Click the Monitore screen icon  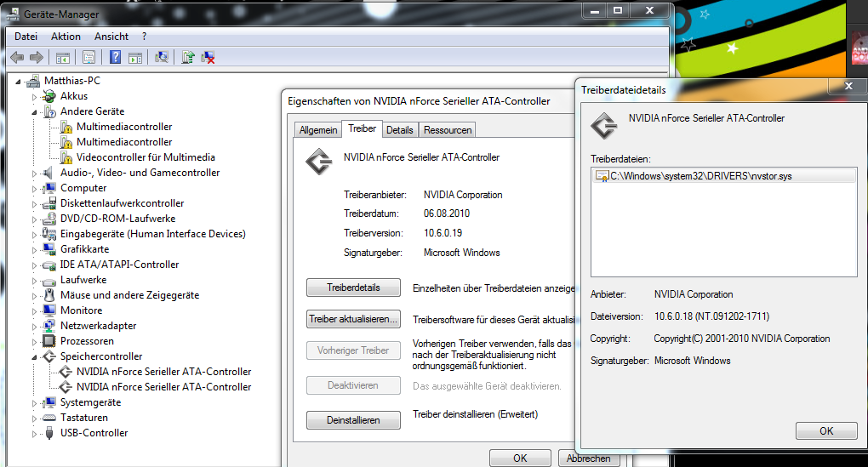[x=49, y=310]
